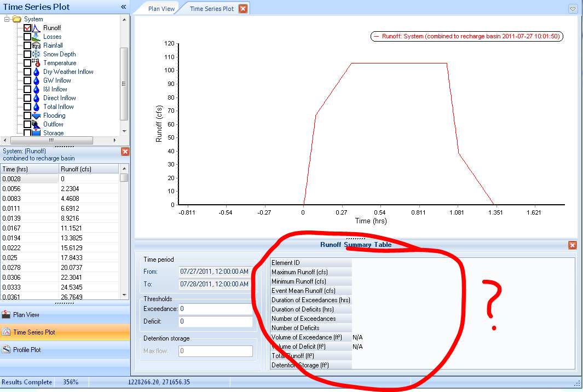This screenshot has width=583, height=392.
Task: Close the Time Series Plot tab
Action: point(243,9)
